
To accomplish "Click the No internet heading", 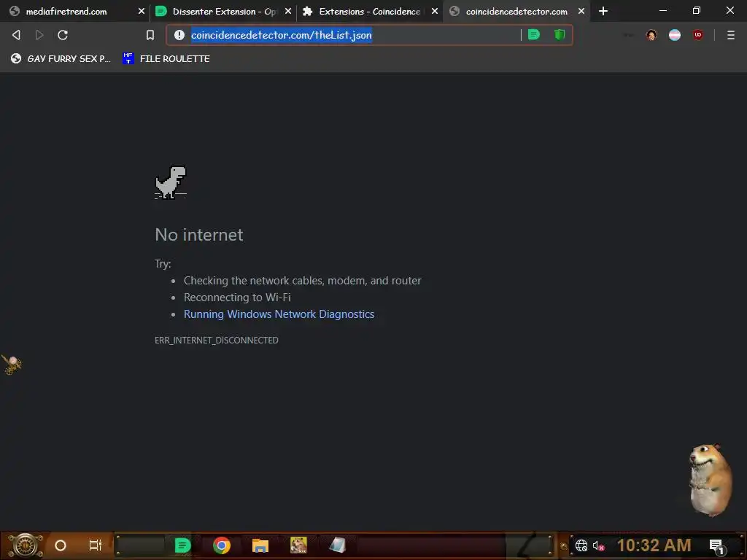I will [198, 235].
